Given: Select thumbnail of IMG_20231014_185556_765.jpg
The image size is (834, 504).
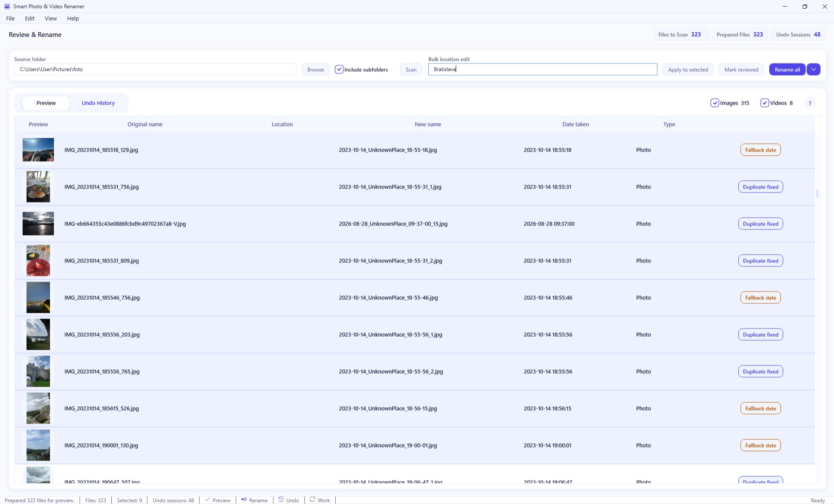Looking at the screenshot, I should (38, 371).
